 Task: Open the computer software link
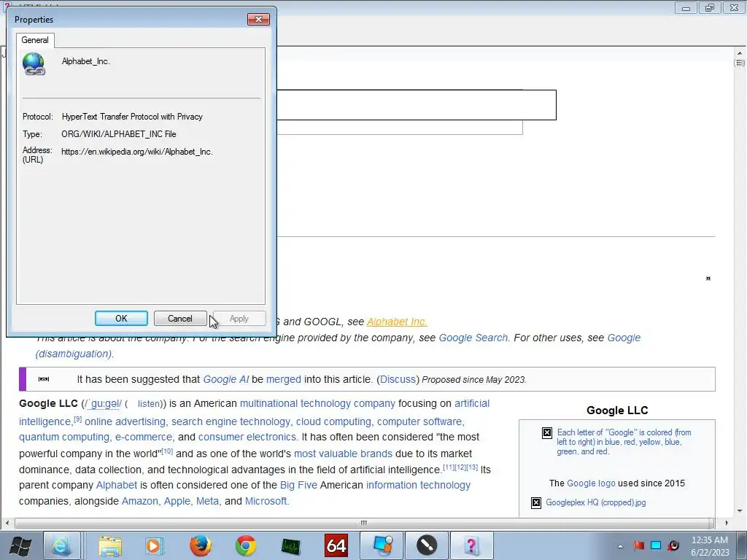[420, 421]
